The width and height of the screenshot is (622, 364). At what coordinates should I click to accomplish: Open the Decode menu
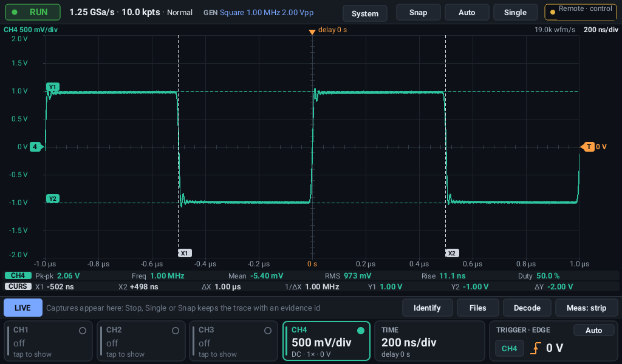click(x=527, y=308)
